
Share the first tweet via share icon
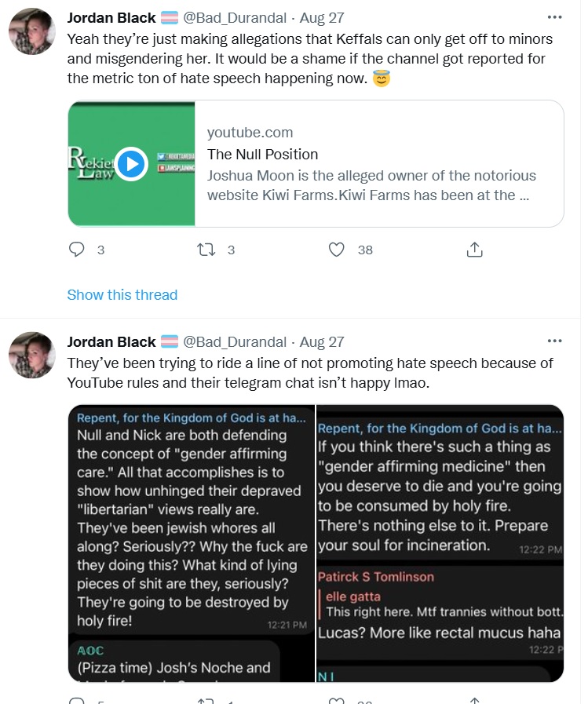(474, 250)
